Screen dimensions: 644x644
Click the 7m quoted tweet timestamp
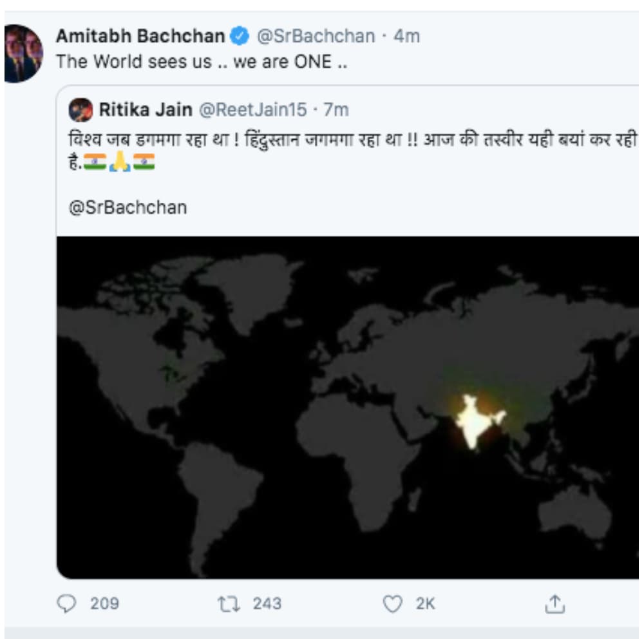tap(336, 109)
